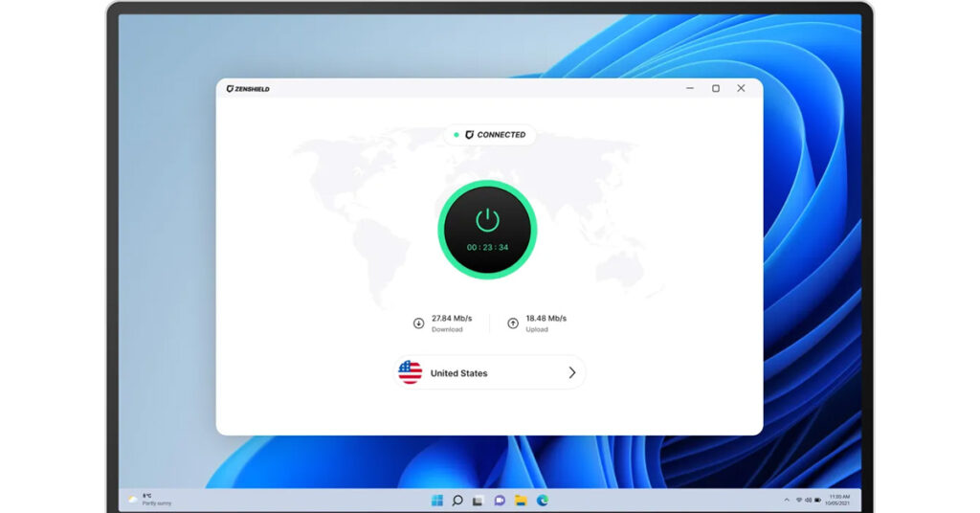Launch the purple Chat app from taskbar
980x513 pixels.
point(500,501)
